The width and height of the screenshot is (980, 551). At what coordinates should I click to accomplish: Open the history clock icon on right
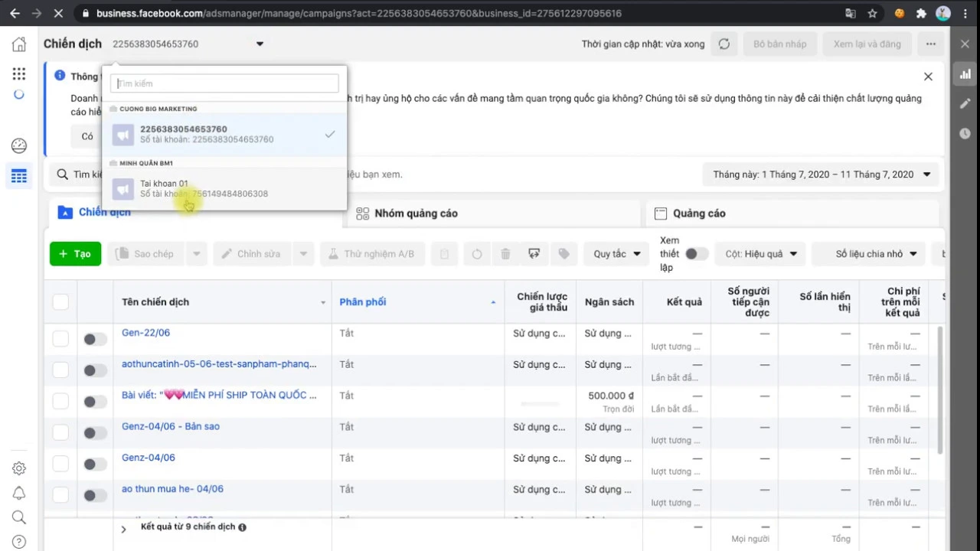965,133
